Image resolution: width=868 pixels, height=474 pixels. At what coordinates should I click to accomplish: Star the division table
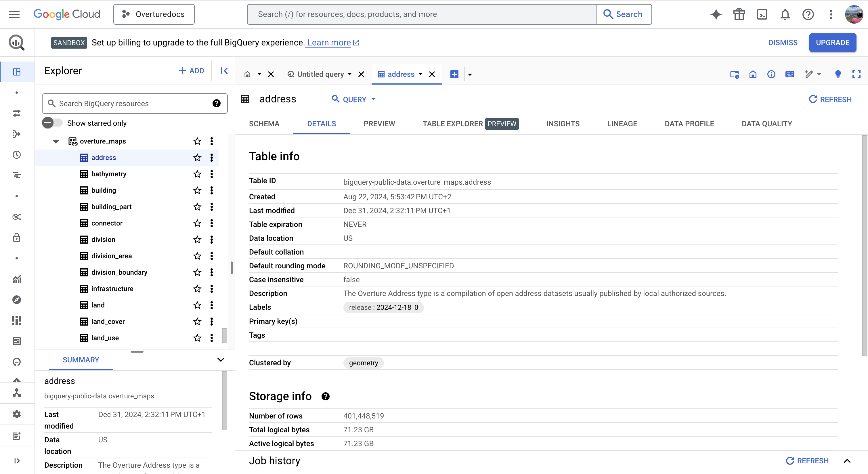[197, 240]
